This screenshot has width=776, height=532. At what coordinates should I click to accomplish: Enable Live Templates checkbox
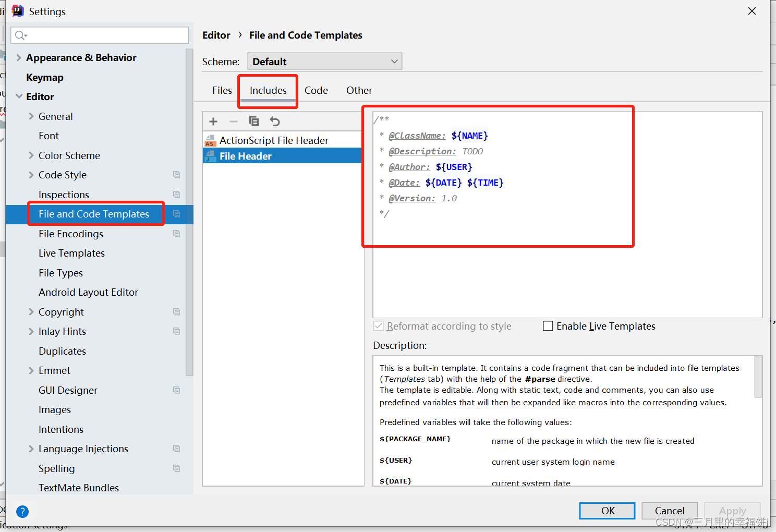point(548,326)
